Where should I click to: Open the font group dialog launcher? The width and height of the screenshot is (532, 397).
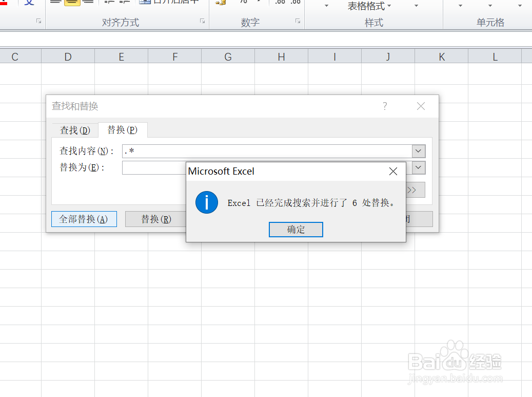(x=38, y=21)
